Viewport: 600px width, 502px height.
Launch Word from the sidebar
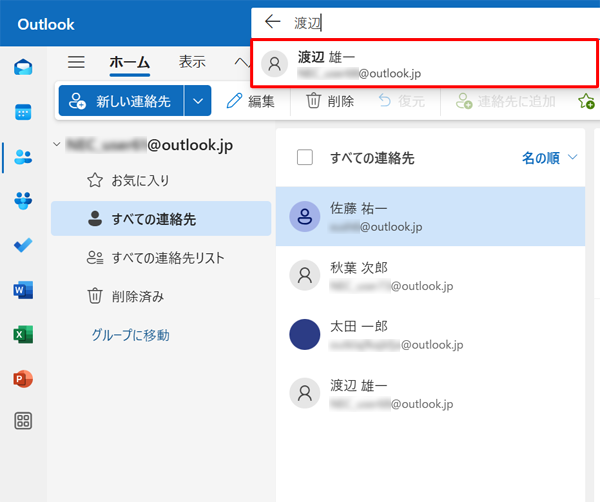tap(23, 290)
